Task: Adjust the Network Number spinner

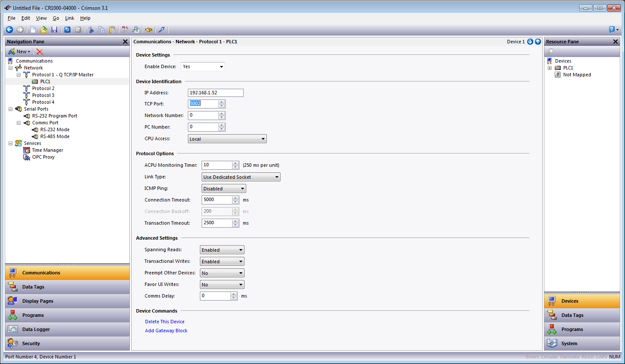Action: (222, 115)
